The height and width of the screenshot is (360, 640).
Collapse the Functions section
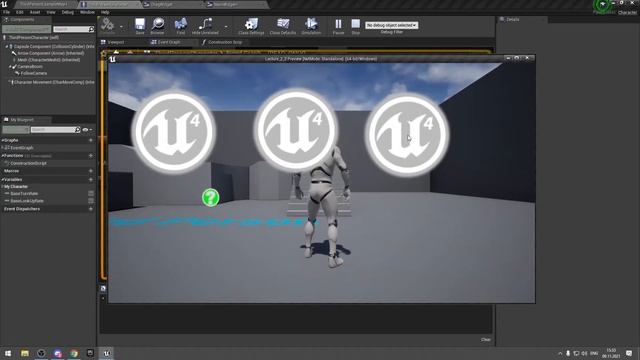(2, 156)
